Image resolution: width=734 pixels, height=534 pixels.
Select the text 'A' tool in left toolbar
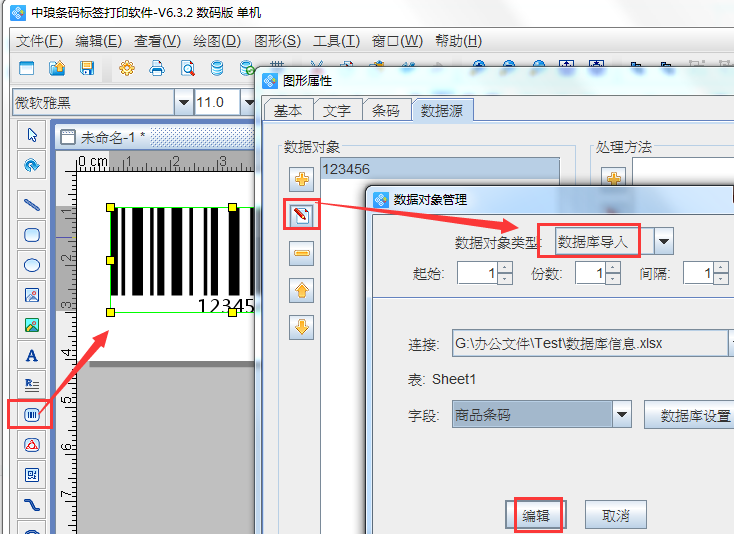tap(31, 355)
